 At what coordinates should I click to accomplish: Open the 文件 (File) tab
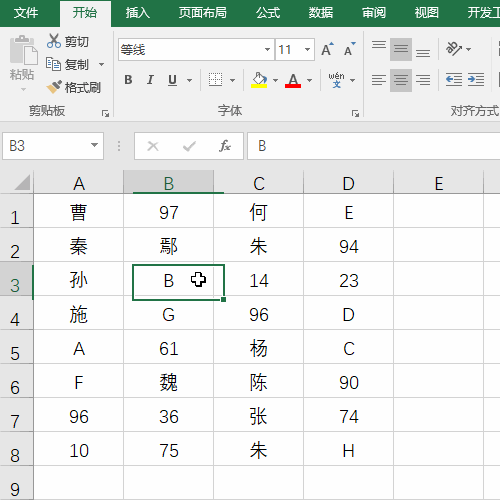point(26,13)
